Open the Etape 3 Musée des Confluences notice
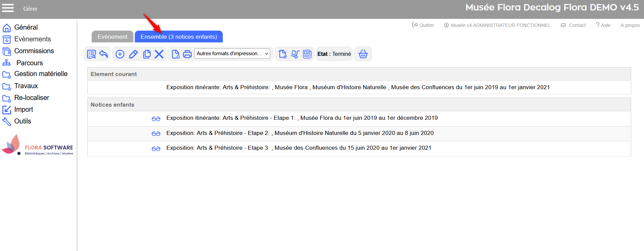 click(x=299, y=148)
